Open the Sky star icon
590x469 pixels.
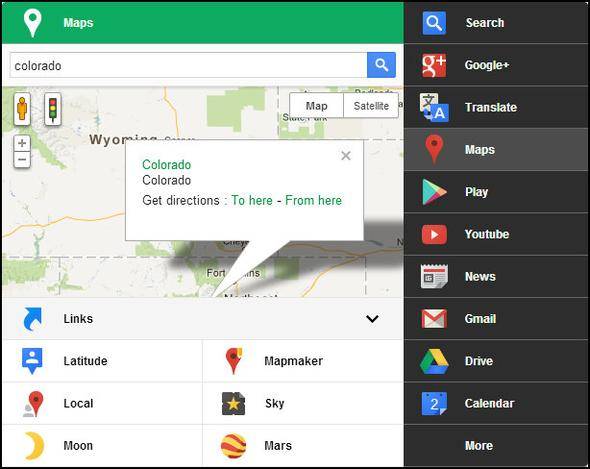234,404
